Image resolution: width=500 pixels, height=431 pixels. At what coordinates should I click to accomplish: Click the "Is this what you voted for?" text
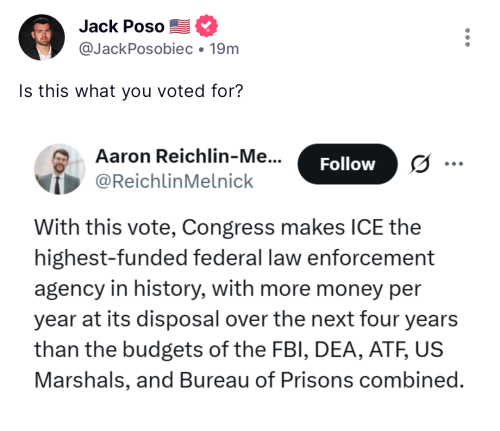131,91
